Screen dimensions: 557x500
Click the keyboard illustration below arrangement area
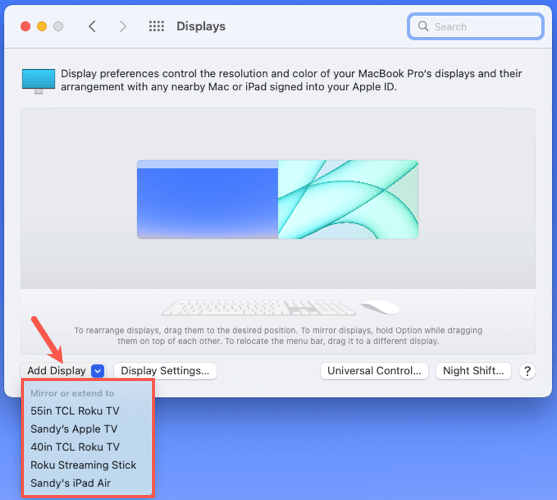(x=259, y=308)
